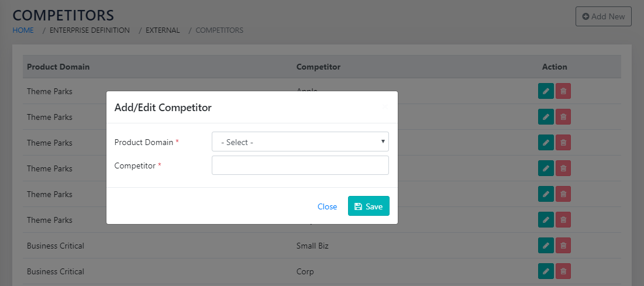
Task: Open the Product Domain dropdown
Action: 300,142
